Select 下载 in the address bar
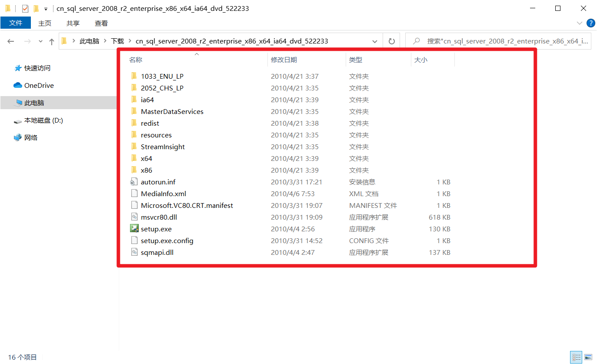The image size is (597, 364). [117, 41]
